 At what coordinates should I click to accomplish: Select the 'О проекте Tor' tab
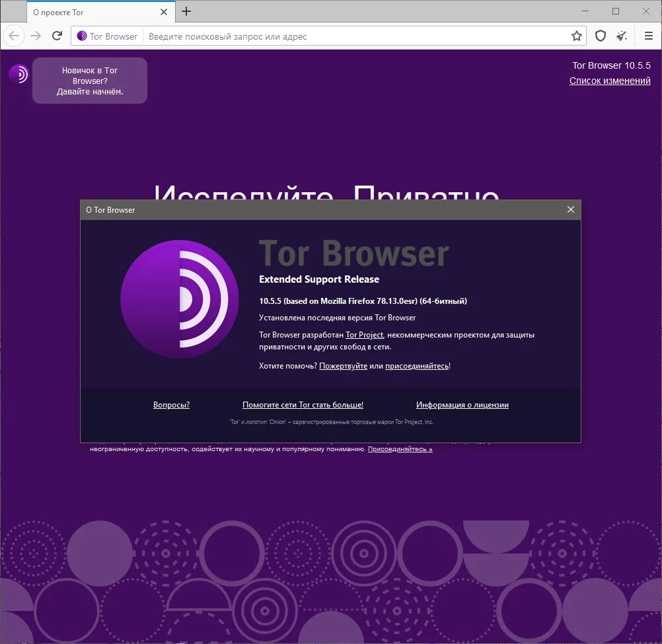coord(101,12)
